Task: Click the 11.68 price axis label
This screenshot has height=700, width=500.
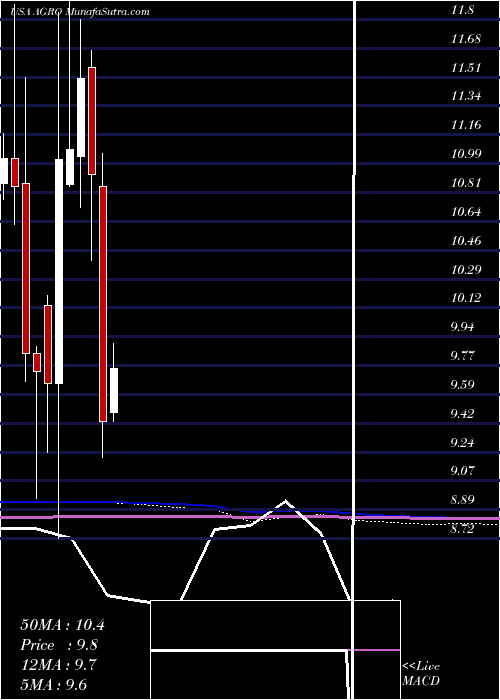Action: [x=466, y=40]
